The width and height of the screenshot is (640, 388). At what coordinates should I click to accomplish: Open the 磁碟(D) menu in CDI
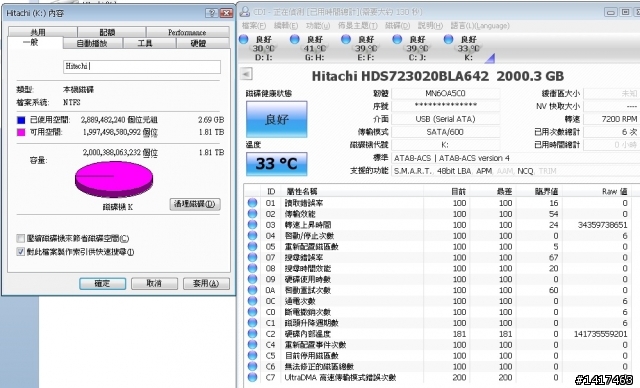tap(397, 26)
